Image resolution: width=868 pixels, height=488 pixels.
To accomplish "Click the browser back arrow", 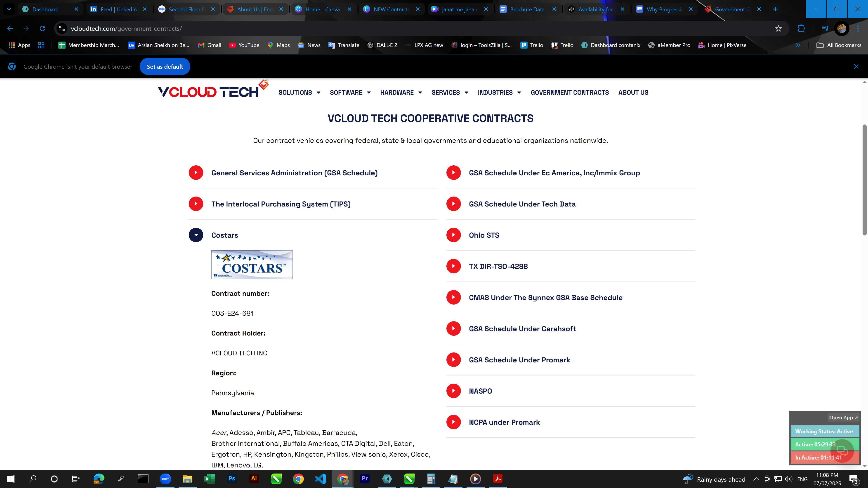I will [x=10, y=29].
